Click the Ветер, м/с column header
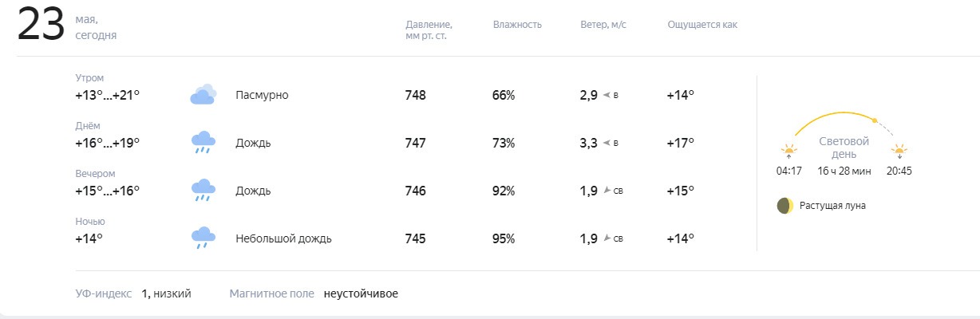 [x=603, y=24]
